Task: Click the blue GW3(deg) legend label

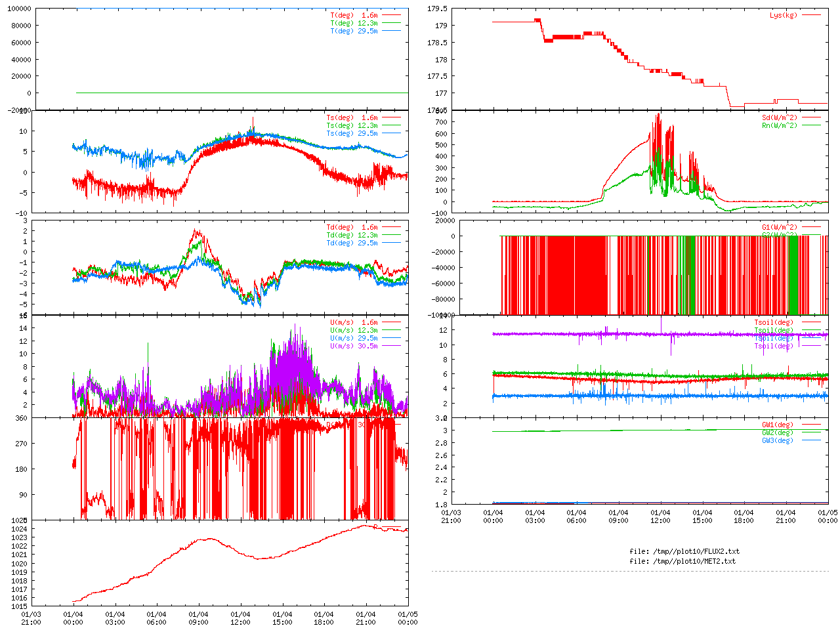Action: [x=778, y=440]
